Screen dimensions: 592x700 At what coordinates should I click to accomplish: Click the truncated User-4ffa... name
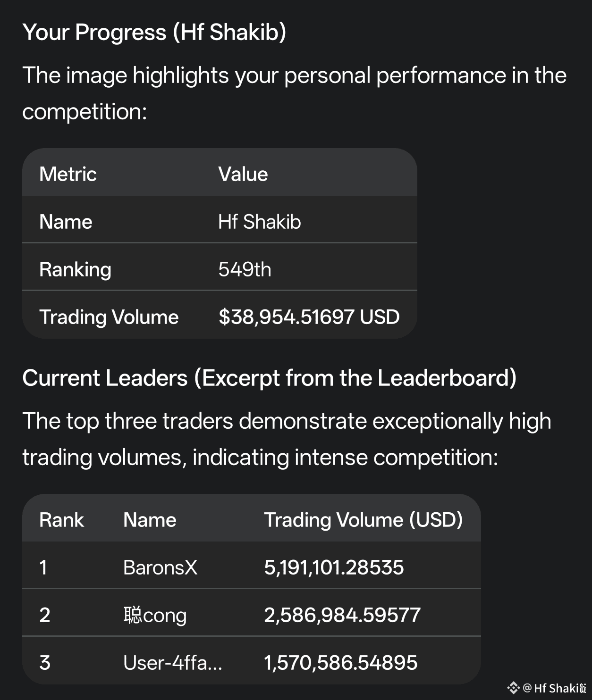click(173, 663)
